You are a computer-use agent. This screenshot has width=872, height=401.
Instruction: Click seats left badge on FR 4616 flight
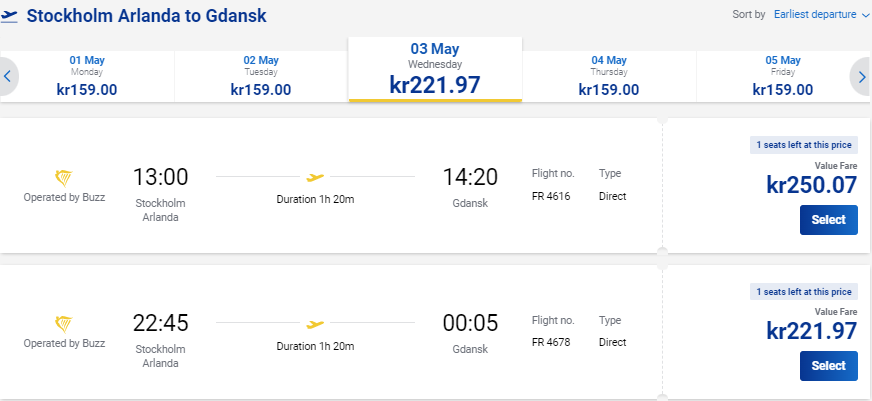[x=804, y=145]
